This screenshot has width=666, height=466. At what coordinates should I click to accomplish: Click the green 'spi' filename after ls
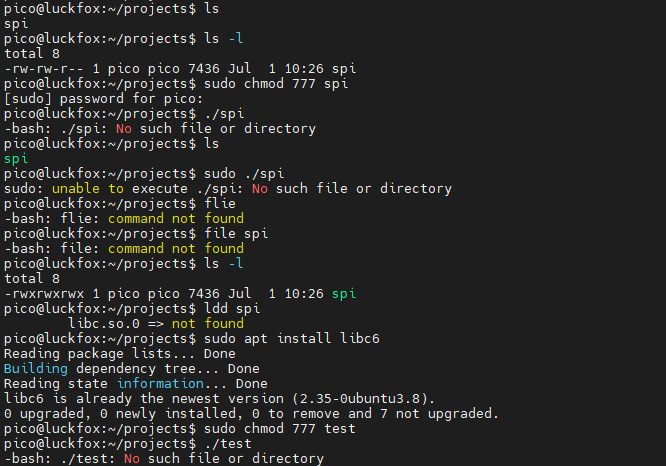[x=16, y=159]
